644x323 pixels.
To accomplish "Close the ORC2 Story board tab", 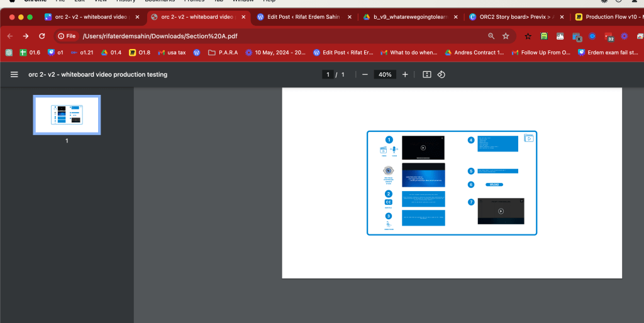I will 562,17.
